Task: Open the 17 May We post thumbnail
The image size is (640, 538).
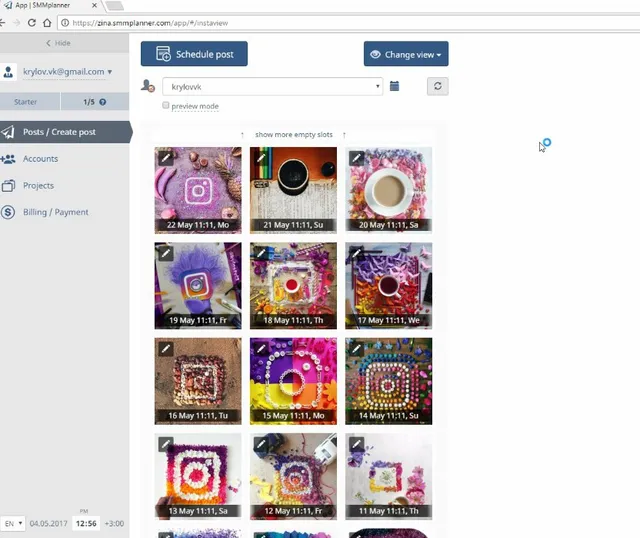Action: click(389, 286)
